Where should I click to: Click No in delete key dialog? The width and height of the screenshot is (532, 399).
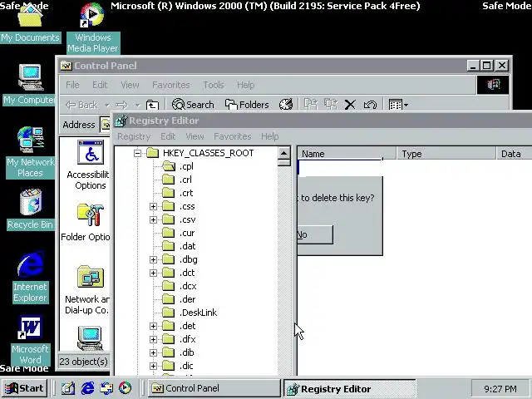tap(315, 234)
